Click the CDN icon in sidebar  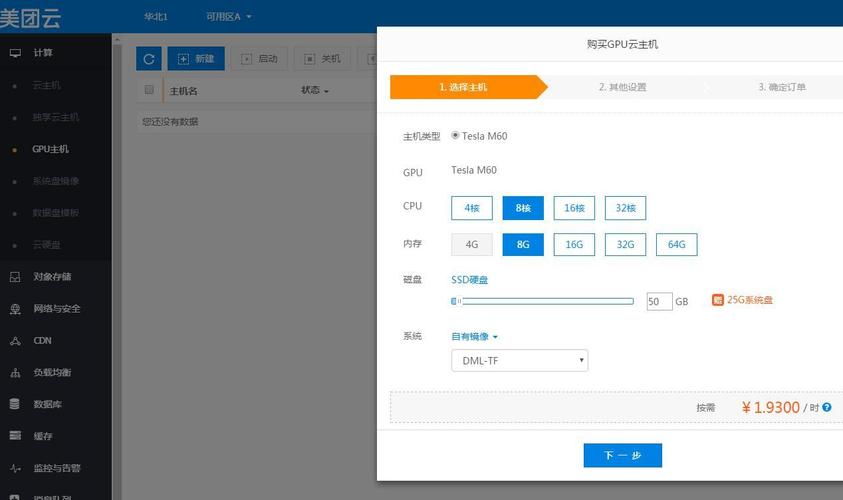click(15, 340)
